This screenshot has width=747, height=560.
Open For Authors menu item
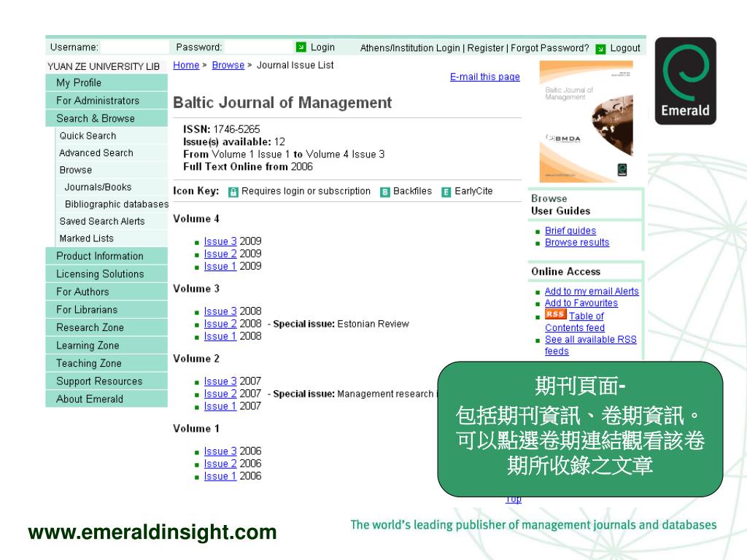coord(107,292)
